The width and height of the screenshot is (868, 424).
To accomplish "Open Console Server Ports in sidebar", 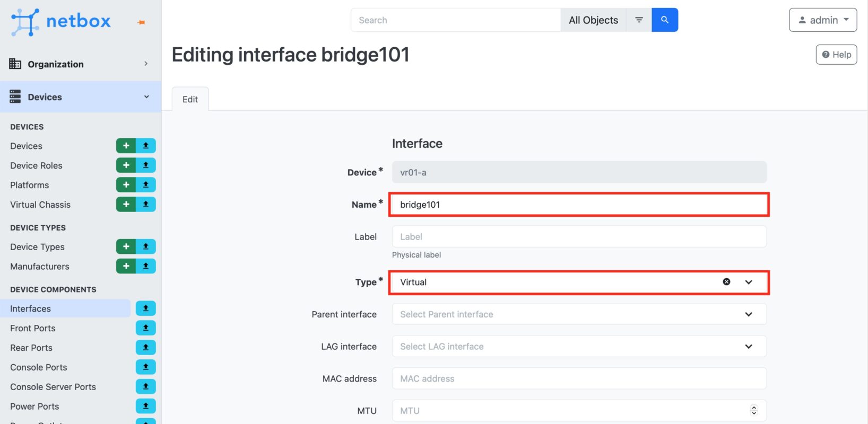I will coord(53,387).
